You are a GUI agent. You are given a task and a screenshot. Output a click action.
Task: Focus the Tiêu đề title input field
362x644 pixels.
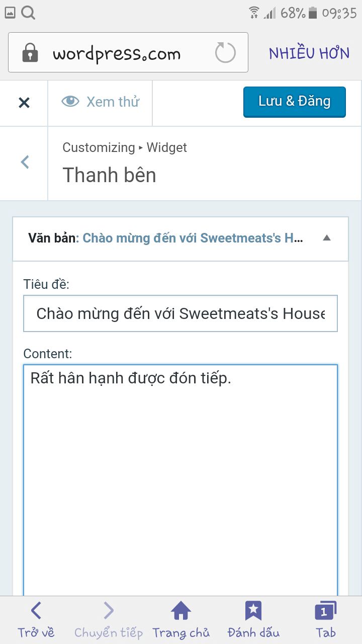[x=180, y=313]
